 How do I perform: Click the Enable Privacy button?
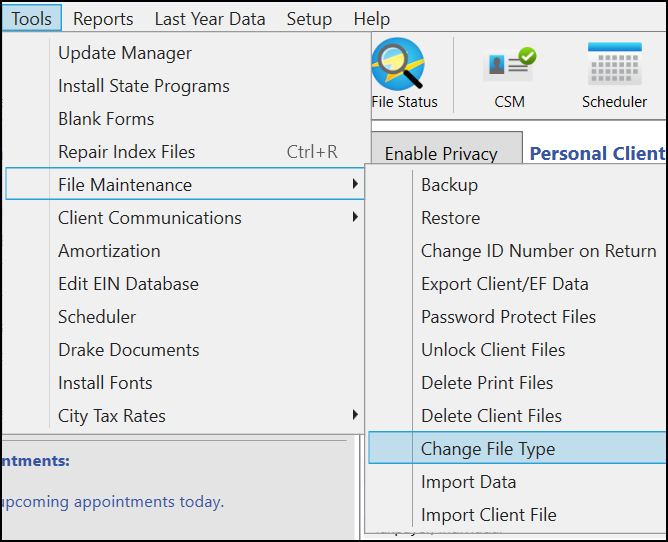(447, 147)
